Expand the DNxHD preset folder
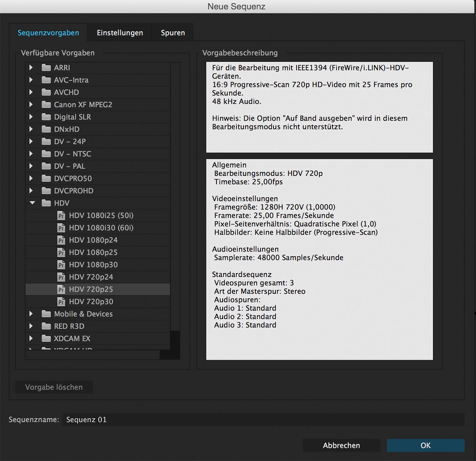 pos(31,129)
